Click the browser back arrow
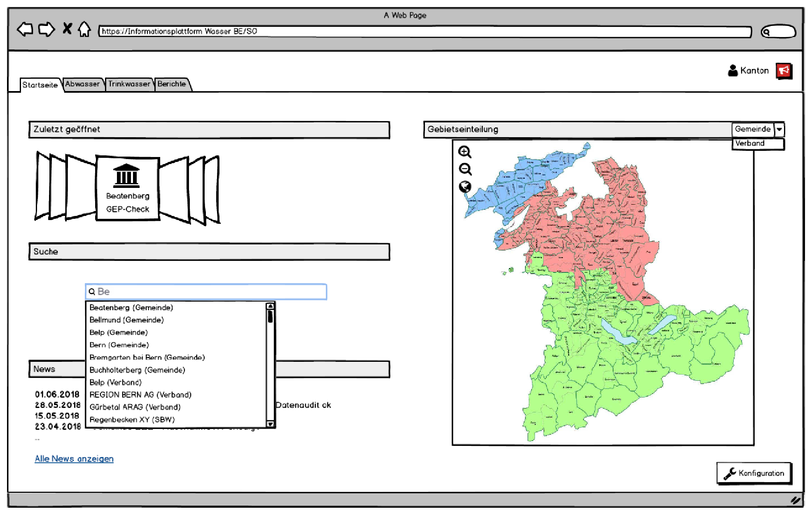Image resolution: width=812 pixels, height=518 pixels. pos(25,30)
